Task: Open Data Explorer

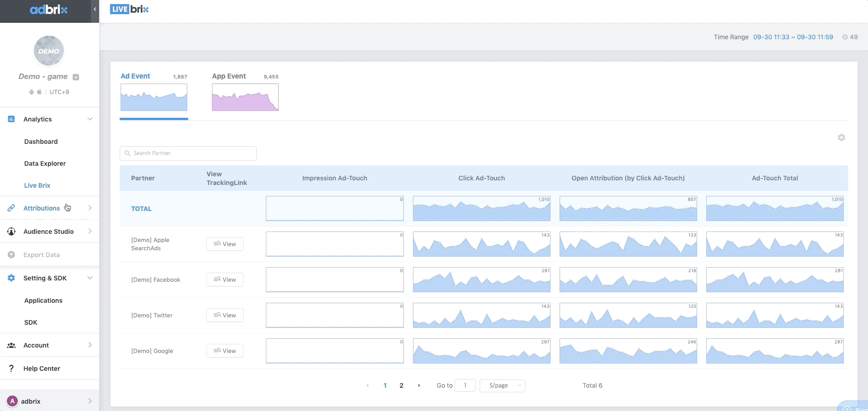Action: coord(45,163)
